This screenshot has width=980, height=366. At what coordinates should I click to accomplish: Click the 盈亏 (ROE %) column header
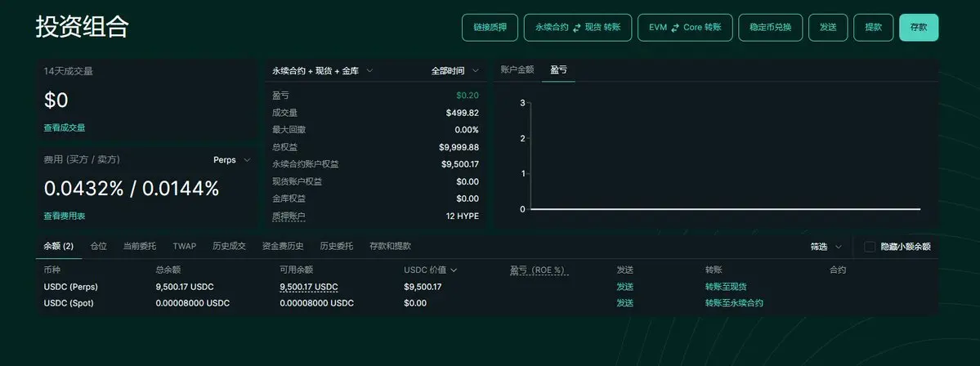[x=539, y=270]
